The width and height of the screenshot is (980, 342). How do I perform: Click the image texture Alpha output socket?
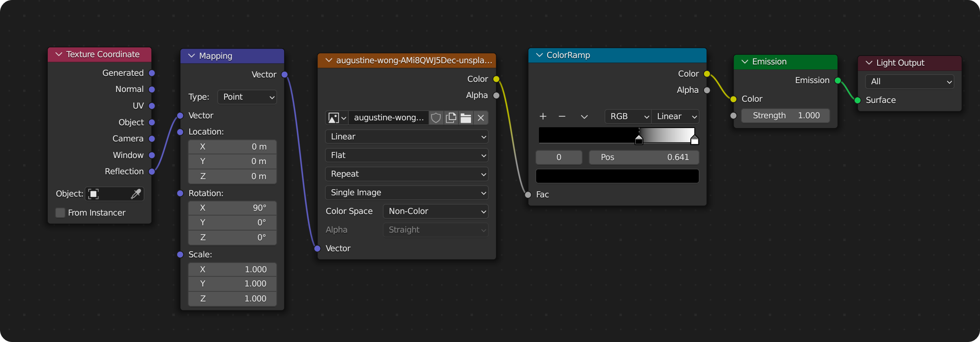click(x=496, y=95)
